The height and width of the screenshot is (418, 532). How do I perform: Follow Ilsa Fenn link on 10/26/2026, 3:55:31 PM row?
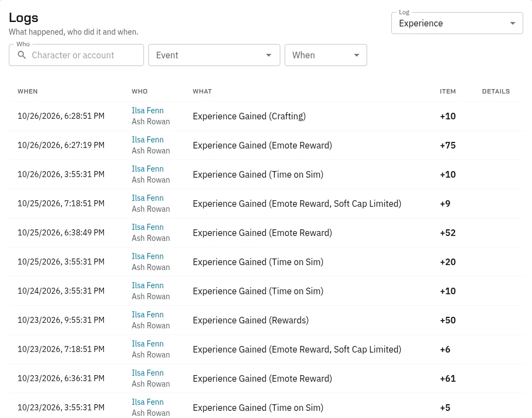pos(148,169)
